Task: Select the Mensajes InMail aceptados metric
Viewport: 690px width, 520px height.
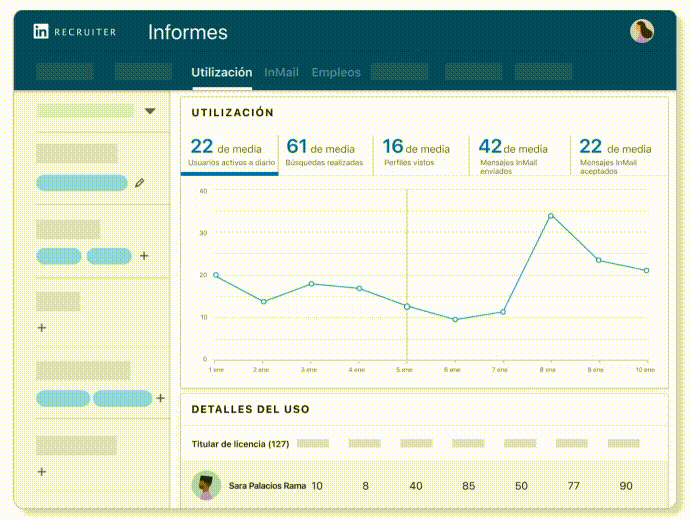Action: pyautogui.click(x=615, y=154)
